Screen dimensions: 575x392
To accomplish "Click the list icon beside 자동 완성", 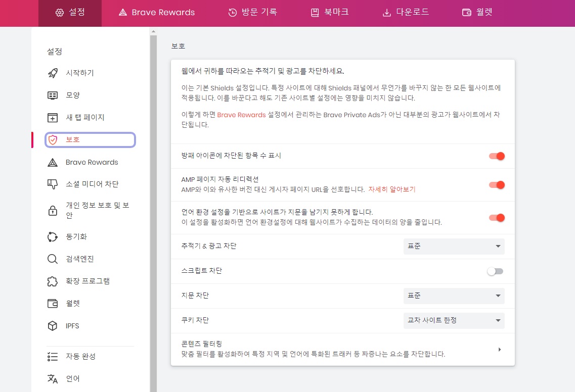I will click(53, 357).
